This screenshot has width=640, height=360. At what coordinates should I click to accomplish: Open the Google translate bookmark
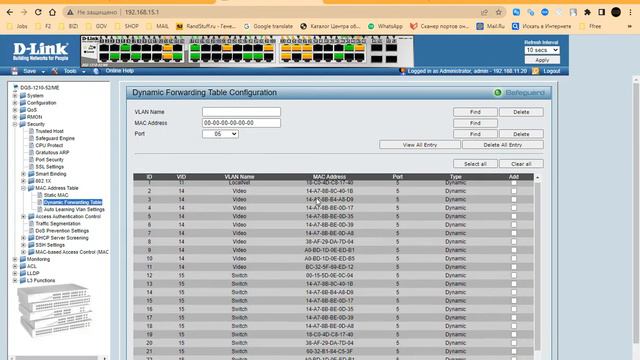point(268,26)
